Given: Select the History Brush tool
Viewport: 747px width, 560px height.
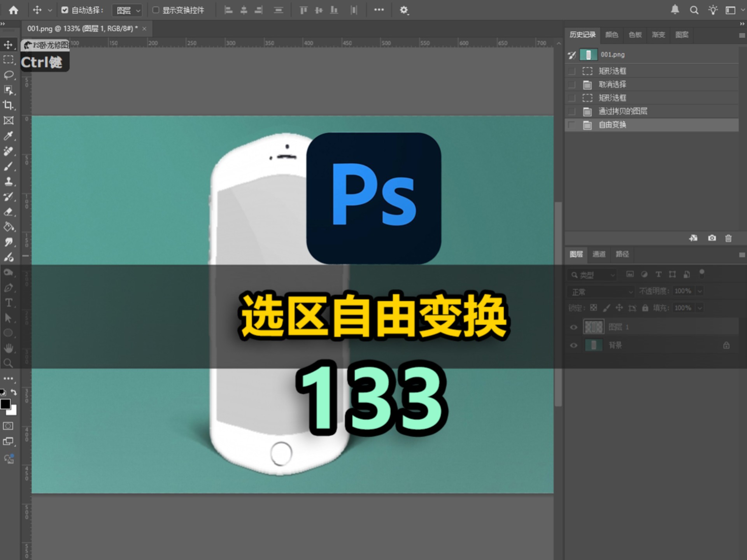Looking at the screenshot, I should coord(8,196).
